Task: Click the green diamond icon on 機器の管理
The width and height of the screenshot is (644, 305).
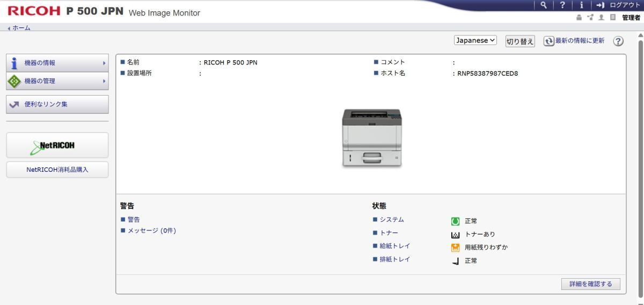Action: pyautogui.click(x=14, y=81)
